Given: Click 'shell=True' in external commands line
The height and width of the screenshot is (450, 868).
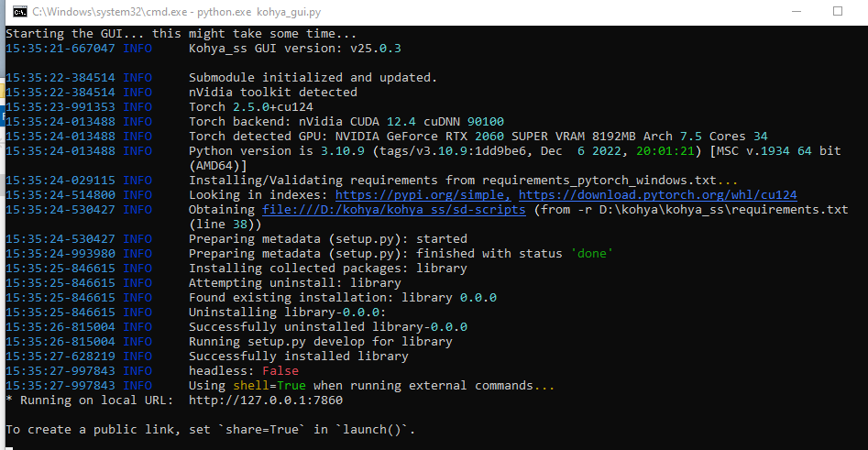Looking at the screenshot, I should (269, 386).
